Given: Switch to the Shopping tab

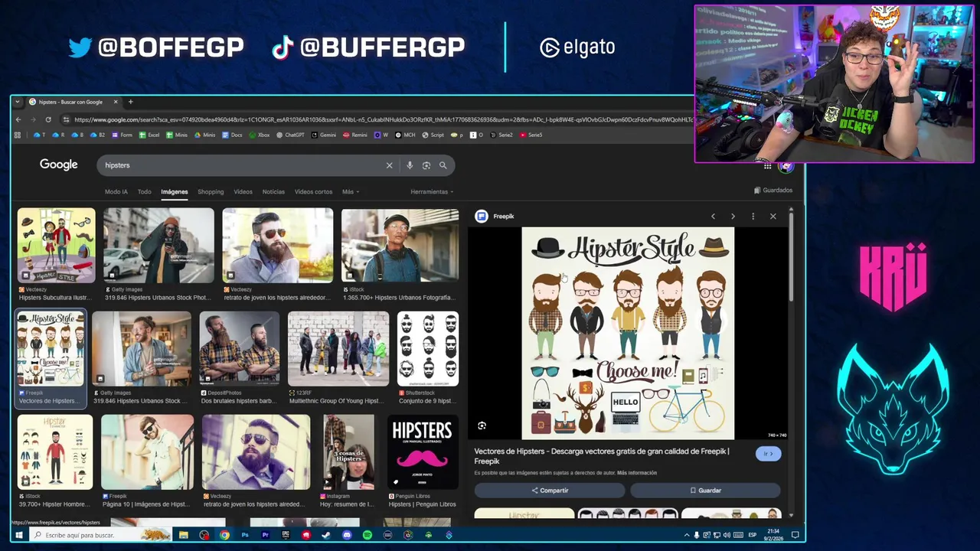Looking at the screenshot, I should pos(211,192).
